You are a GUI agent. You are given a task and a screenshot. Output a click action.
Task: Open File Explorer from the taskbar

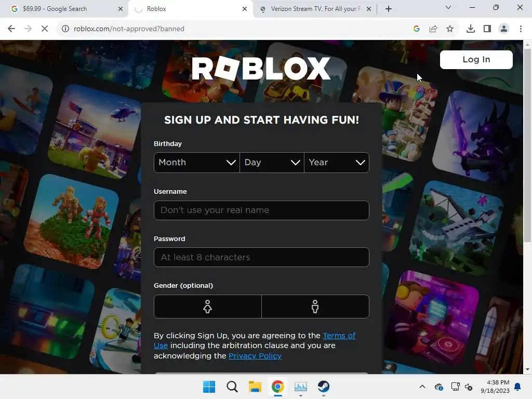coord(255,387)
